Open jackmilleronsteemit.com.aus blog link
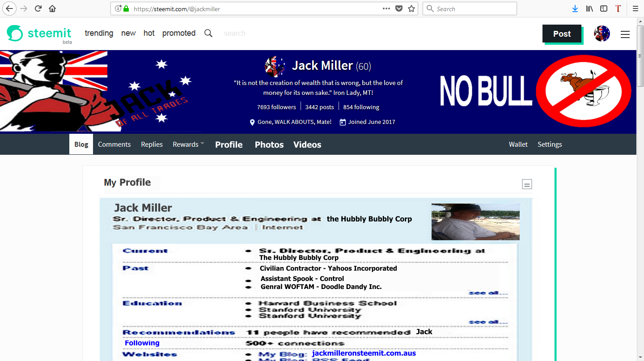Image resolution: width=644 pixels, height=361 pixels. tap(364, 353)
